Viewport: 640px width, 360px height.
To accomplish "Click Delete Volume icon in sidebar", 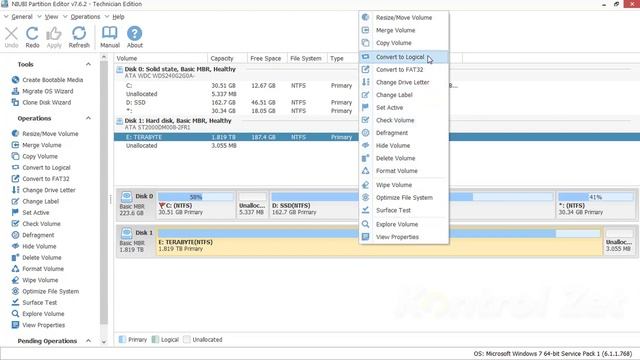I will (x=16, y=257).
